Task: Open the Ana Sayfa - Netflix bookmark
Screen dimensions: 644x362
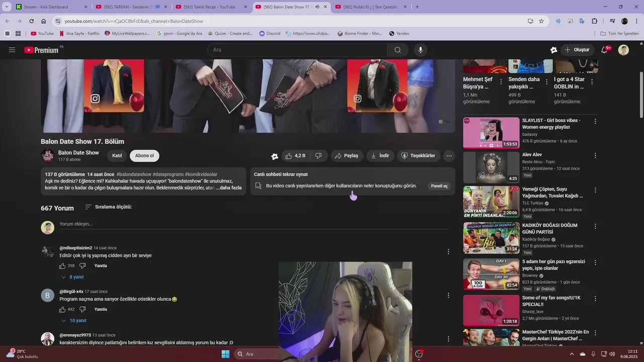Action: [79, 34]
